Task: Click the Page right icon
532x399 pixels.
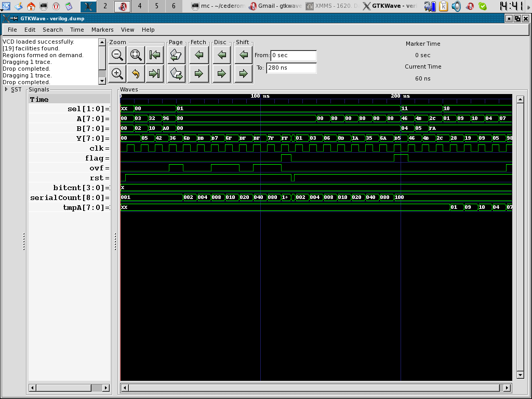Action: pyautogui.click(x=176, y=74)
